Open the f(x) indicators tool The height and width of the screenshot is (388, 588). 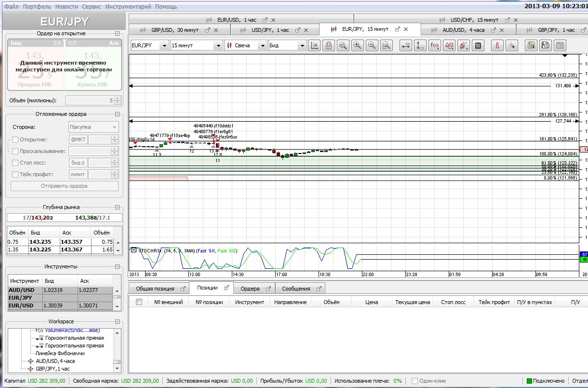point(434,46)
